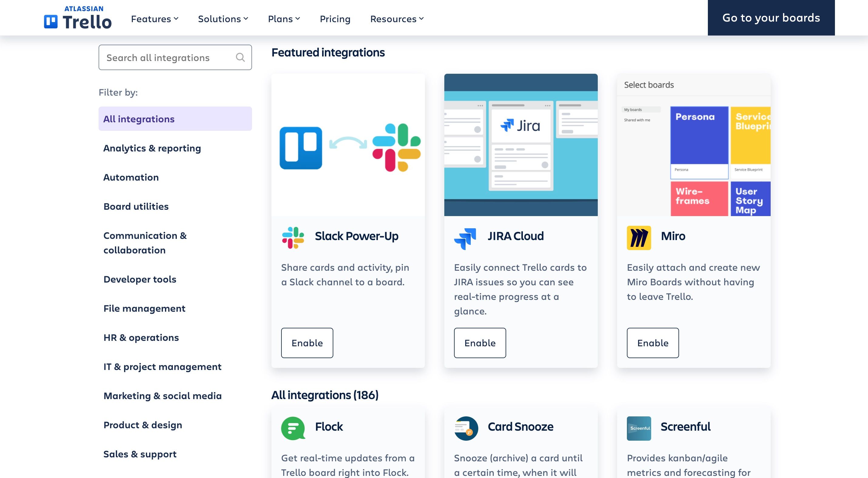Select the Communication & collaboration filter
Image resolution: width=868 pixels, height=478 pixels.
pos(145,242)
